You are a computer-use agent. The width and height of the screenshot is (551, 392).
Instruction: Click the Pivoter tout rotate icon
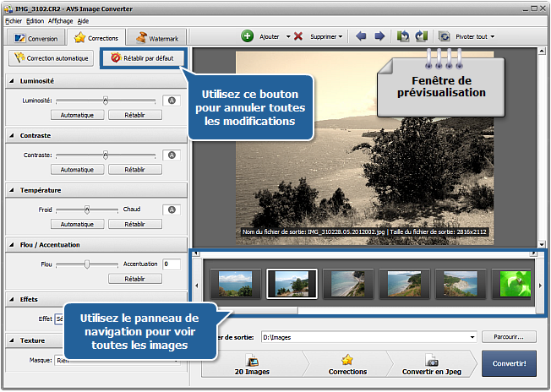point(445,36)
